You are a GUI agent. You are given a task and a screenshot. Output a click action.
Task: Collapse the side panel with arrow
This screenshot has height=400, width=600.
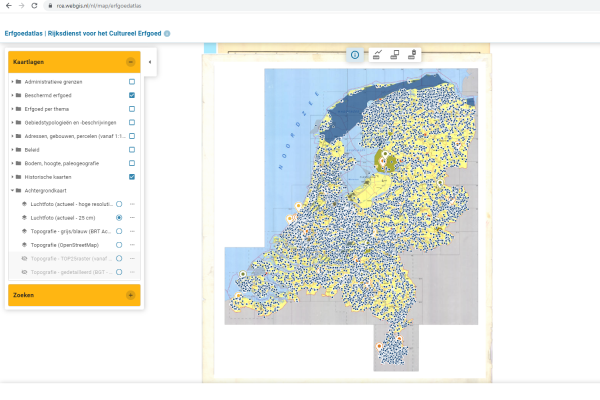(x=149, y=62)
